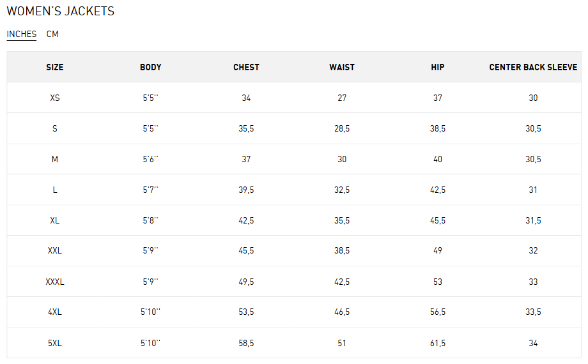Select the XXL size row label
The image size is (588, 364).
tap(55, 251)
